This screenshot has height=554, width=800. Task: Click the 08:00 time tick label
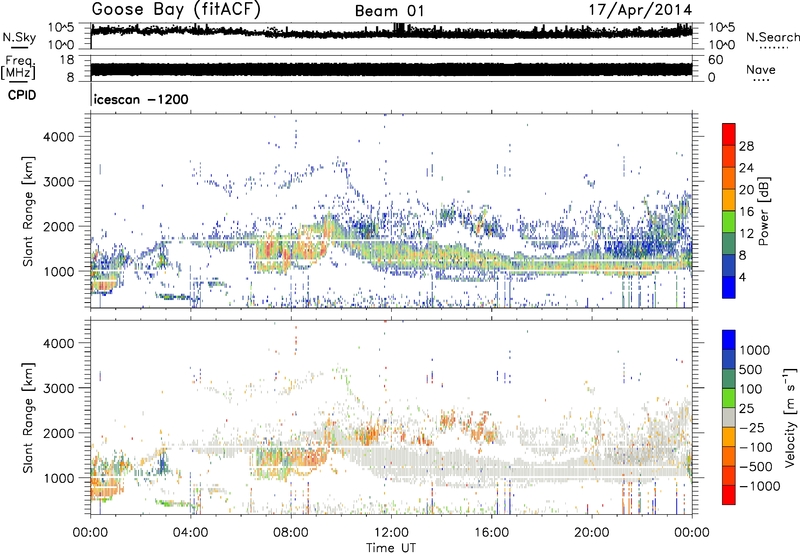pyautogui.click(x=291, y=533)
